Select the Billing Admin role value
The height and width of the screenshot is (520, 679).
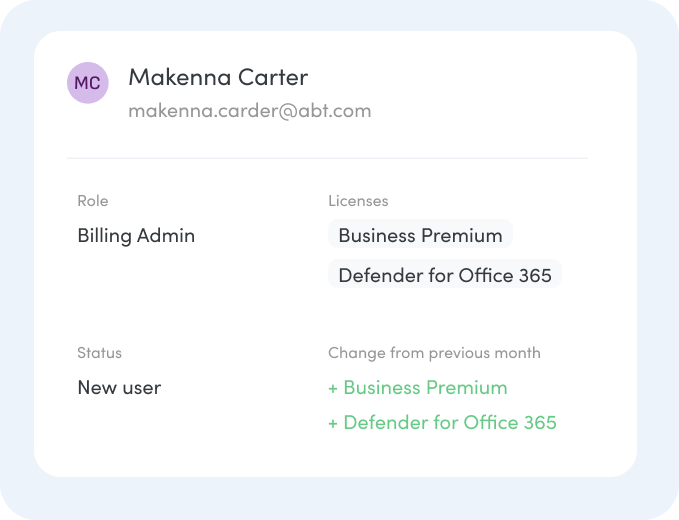(136, 236)
